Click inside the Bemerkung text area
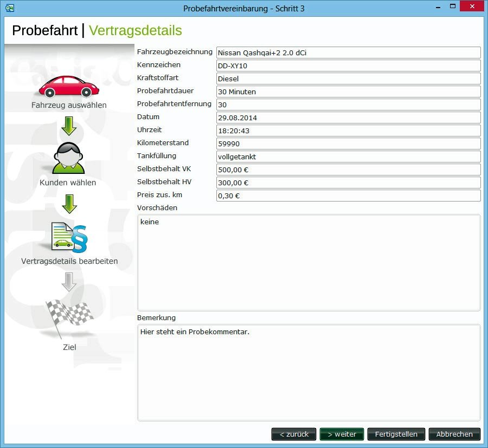 pos(309,373)
